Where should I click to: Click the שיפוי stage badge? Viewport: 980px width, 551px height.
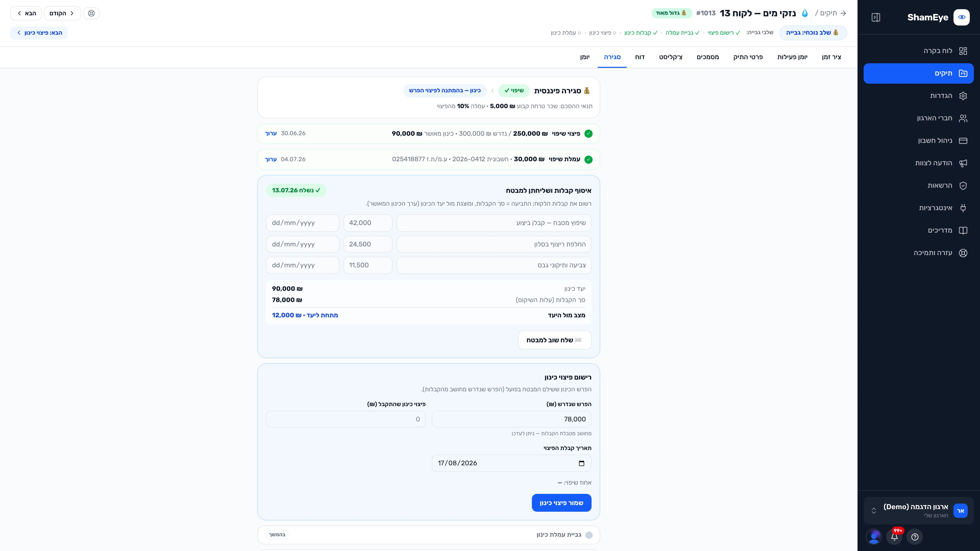point(514,91)
